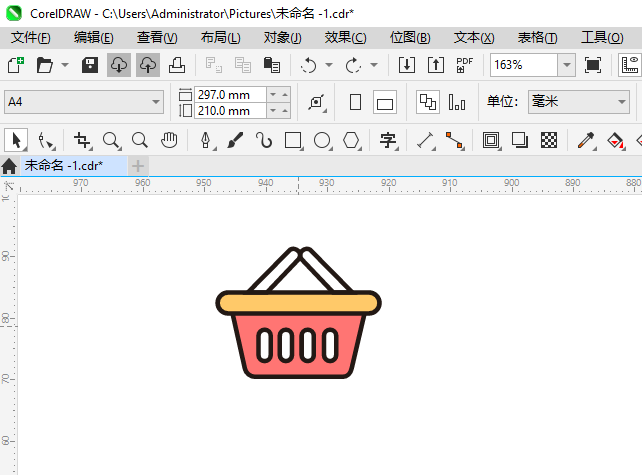The height and width of the screenshot is (475, 642).
Task: Select the Connector tool
Action: 454,140
